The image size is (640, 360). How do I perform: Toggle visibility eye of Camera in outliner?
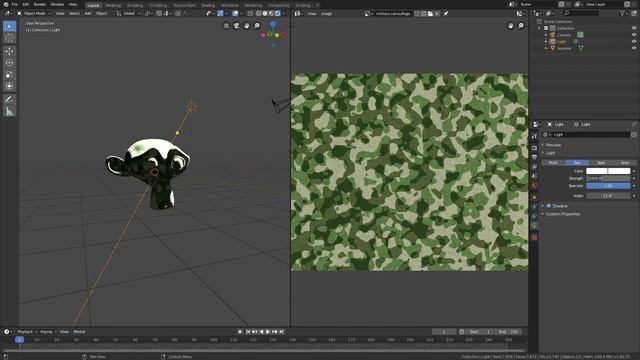tap(634, 35)
